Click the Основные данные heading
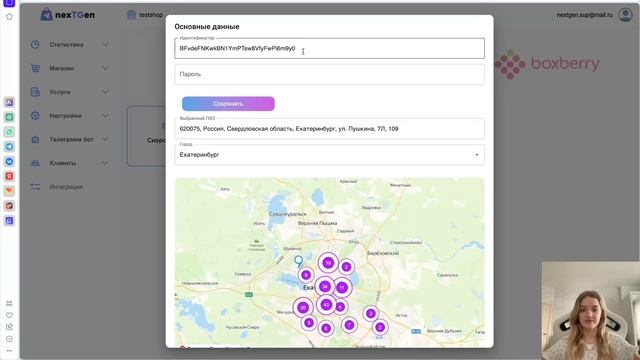Image resolution: width=640 pixels, height=360 pixels. click(x=207, y=27)
